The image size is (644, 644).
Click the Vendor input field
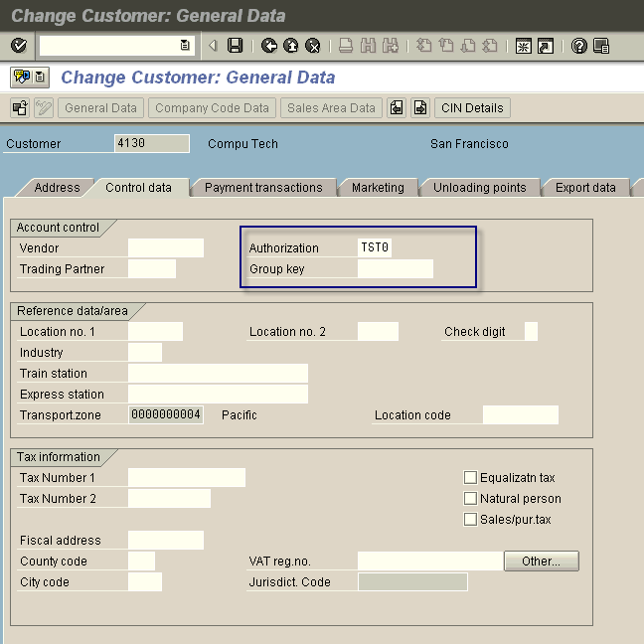click(x=166, y=248)
